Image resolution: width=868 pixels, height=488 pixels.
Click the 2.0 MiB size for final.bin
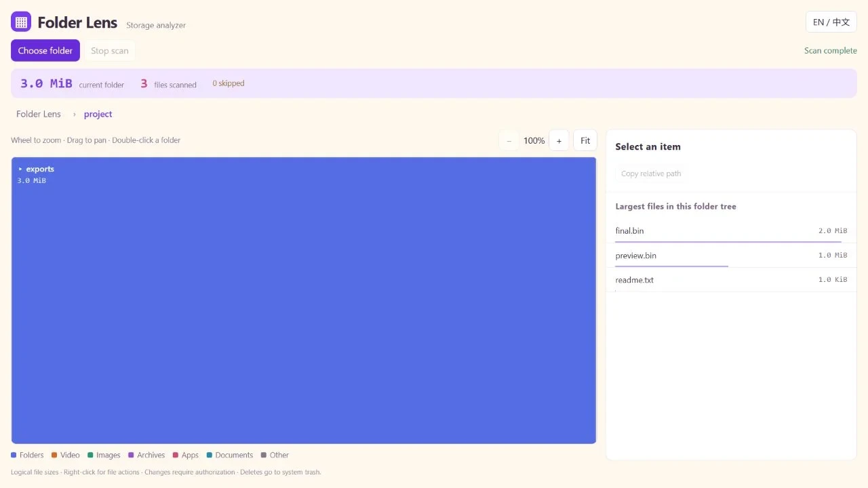click(x=833, y=231)
